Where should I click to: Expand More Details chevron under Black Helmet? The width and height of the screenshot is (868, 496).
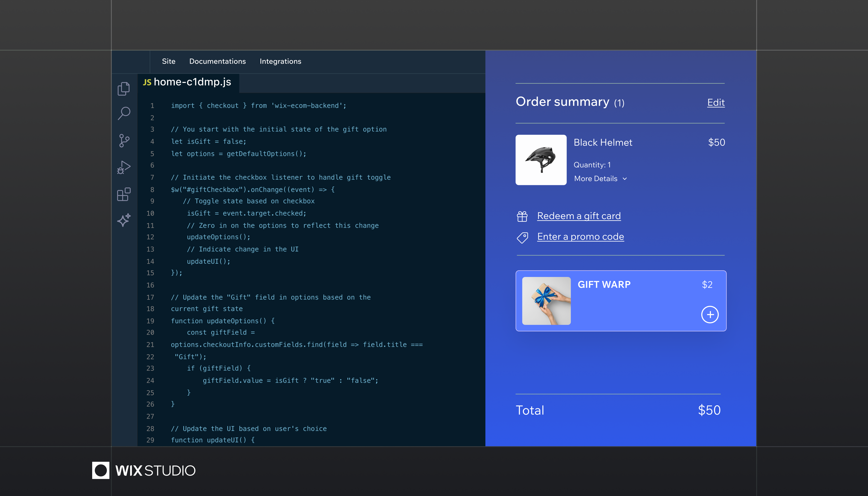click(625, 179)
